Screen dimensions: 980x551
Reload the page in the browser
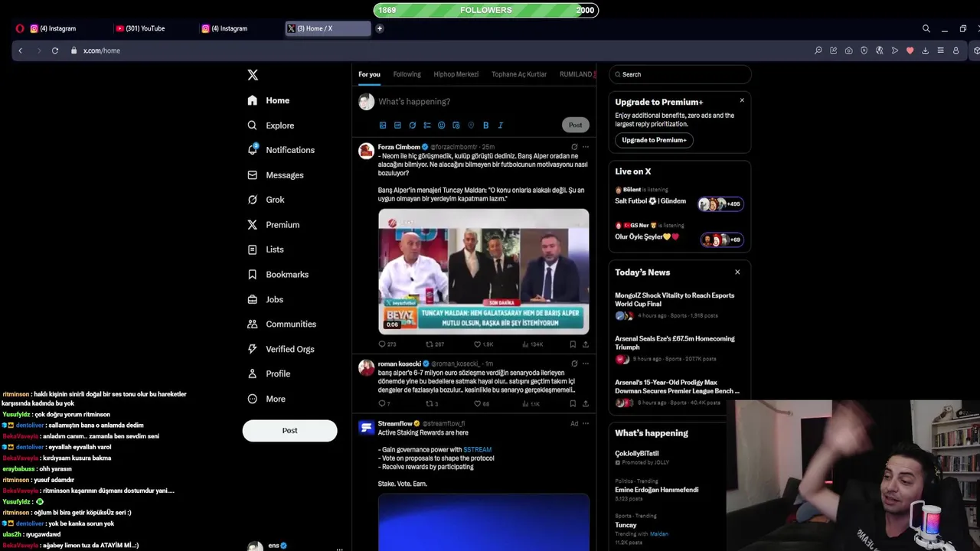click(x=55, y=51)
